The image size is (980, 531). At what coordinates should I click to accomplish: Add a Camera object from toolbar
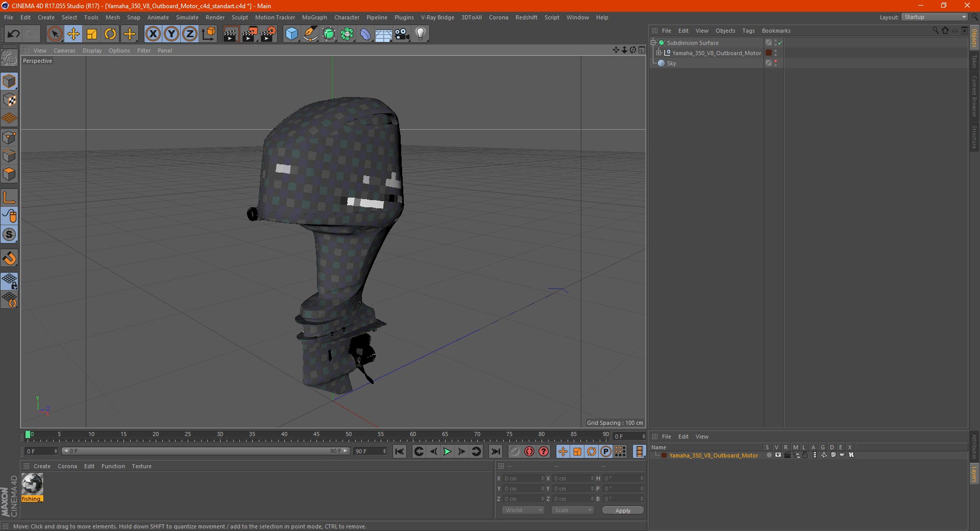coord(402,34)
